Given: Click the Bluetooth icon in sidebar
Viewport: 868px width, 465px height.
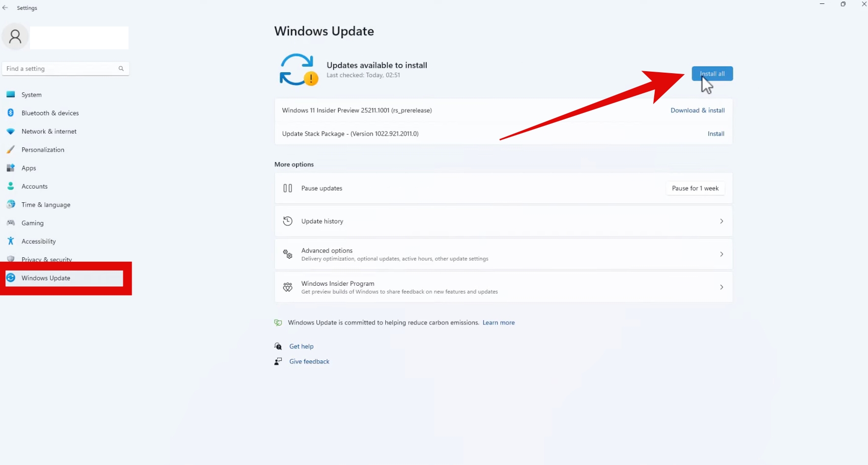Looking at the screenshot, I should pyautogui.click(x=11, y=113).
